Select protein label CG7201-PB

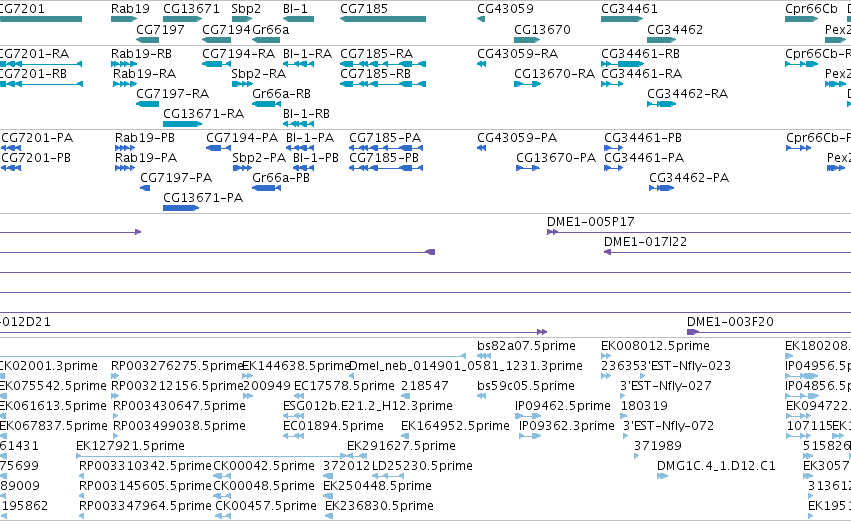pos(36,158)
